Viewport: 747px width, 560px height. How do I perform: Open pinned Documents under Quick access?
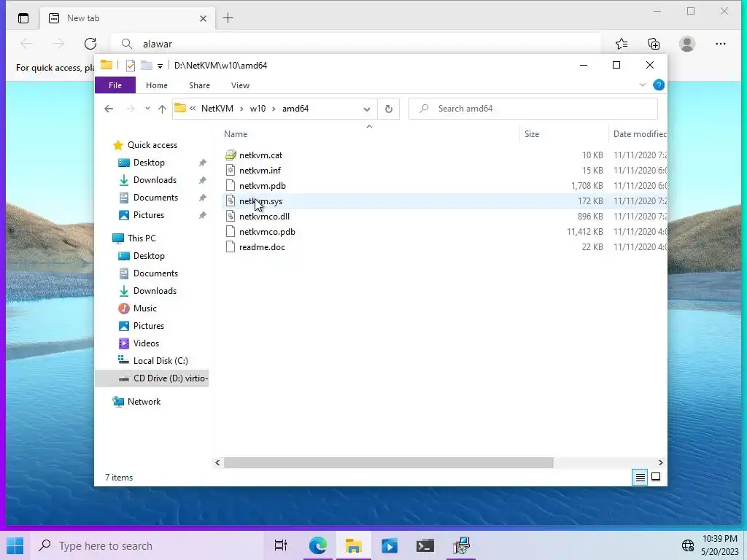[156, 197]
